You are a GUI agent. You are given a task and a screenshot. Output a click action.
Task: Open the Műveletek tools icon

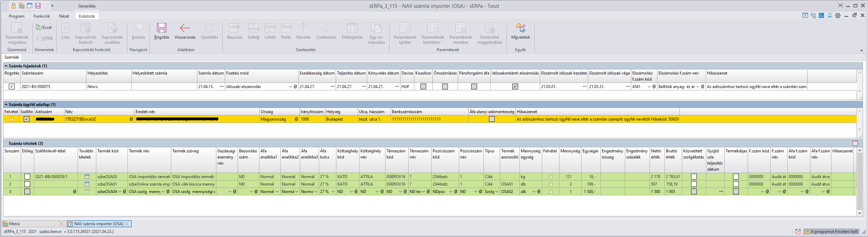520,28
